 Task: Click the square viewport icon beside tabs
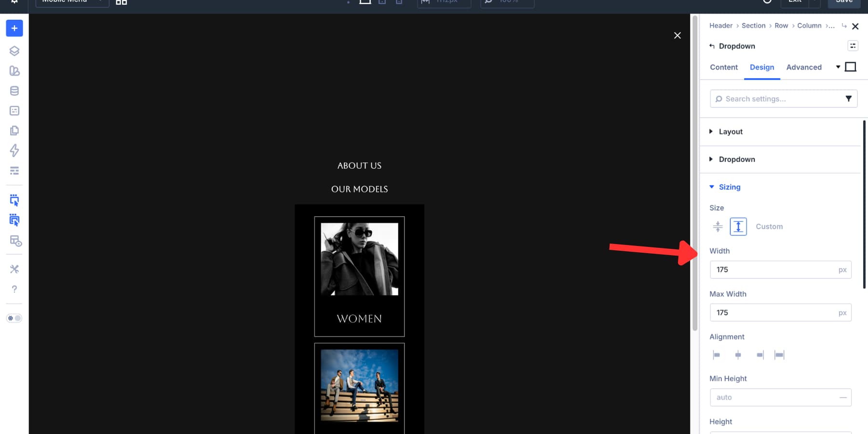coord(851,67)
